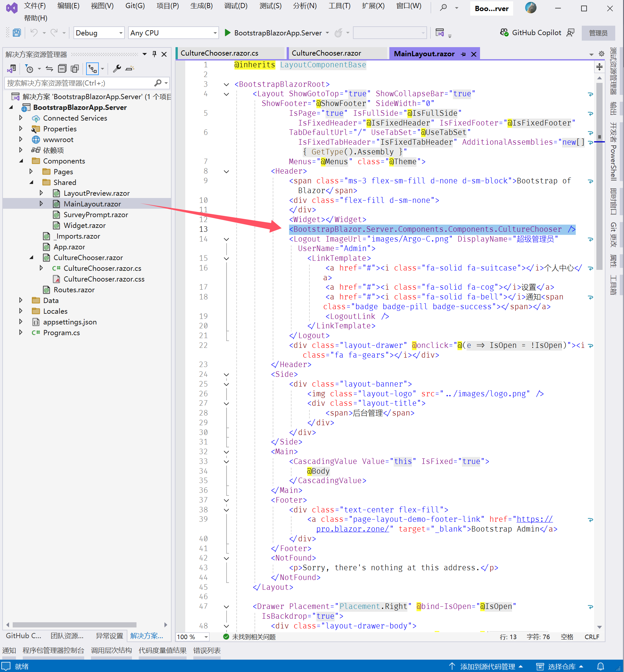Image resolution: width=624 pixels, height=672 pixels.
Task: Click Sync with Active Document arrows icon
Action: click(49, 69)
